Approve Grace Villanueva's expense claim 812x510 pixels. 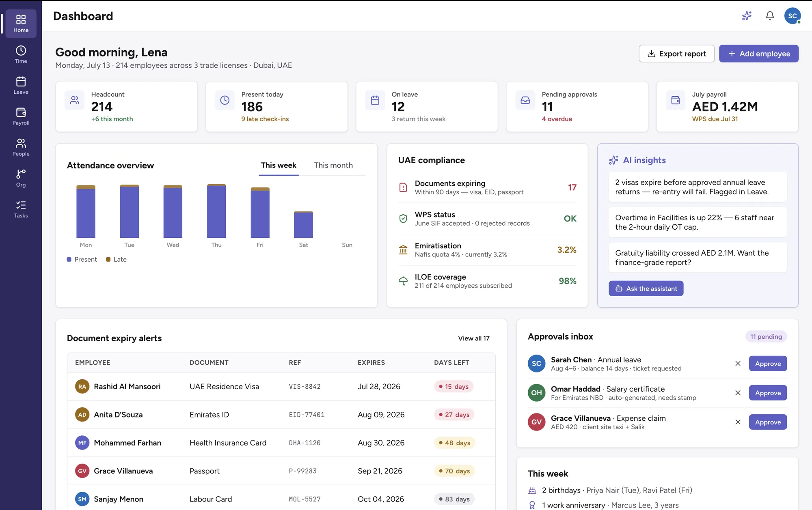[768, 422]
